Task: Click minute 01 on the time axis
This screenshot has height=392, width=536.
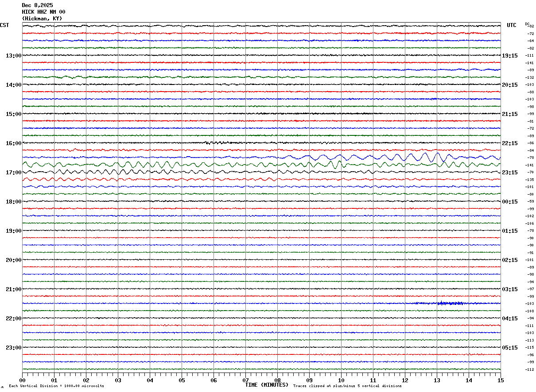Action: (54, 380)
